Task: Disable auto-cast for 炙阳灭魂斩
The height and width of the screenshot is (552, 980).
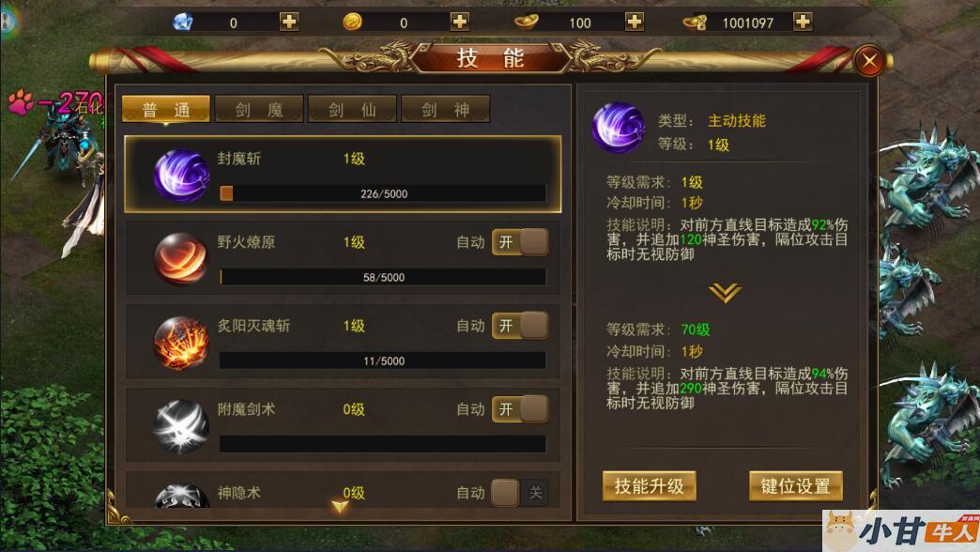Action: 520,326
